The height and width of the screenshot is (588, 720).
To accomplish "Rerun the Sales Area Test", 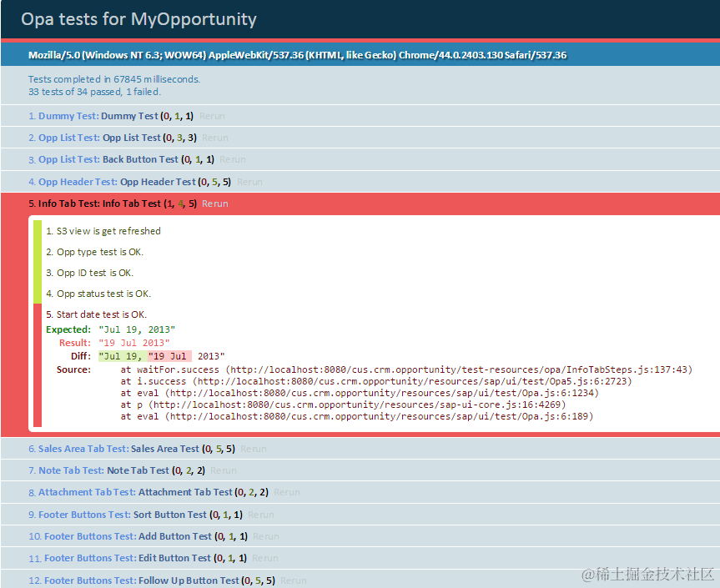I will [254, 449].
